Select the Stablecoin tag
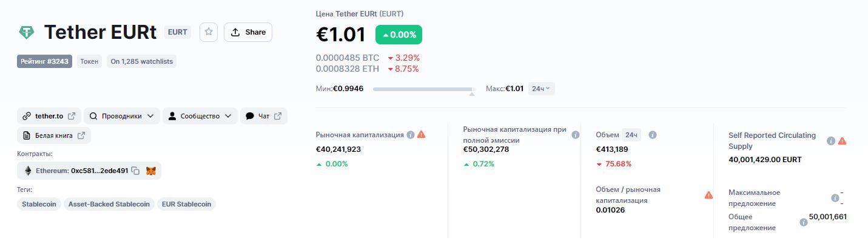The image size is (868, 249). click(x=39, y=204)
